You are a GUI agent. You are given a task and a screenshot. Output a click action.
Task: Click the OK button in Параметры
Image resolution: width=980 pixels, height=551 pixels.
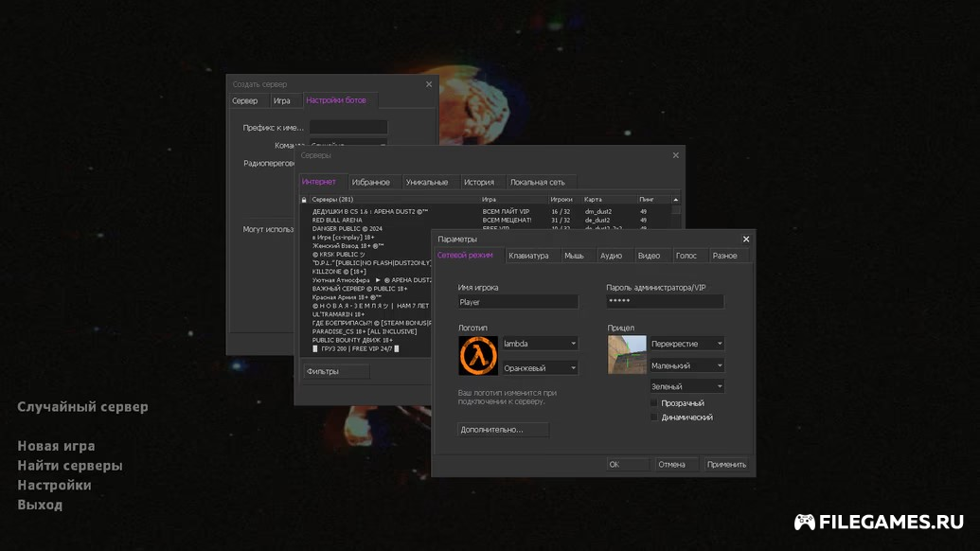(x=628, y=464)
